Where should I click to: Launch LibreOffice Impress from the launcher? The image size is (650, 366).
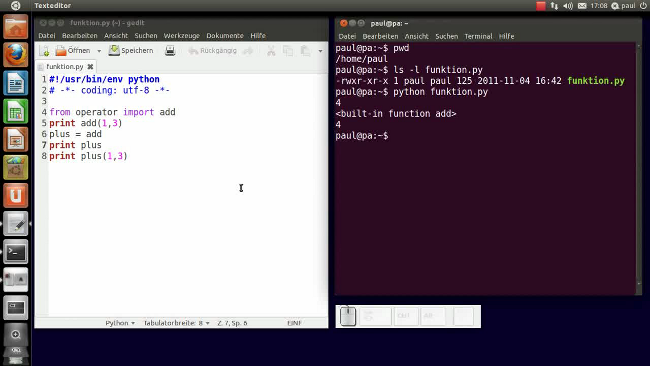pyautogui.click(x=16, y=139)
